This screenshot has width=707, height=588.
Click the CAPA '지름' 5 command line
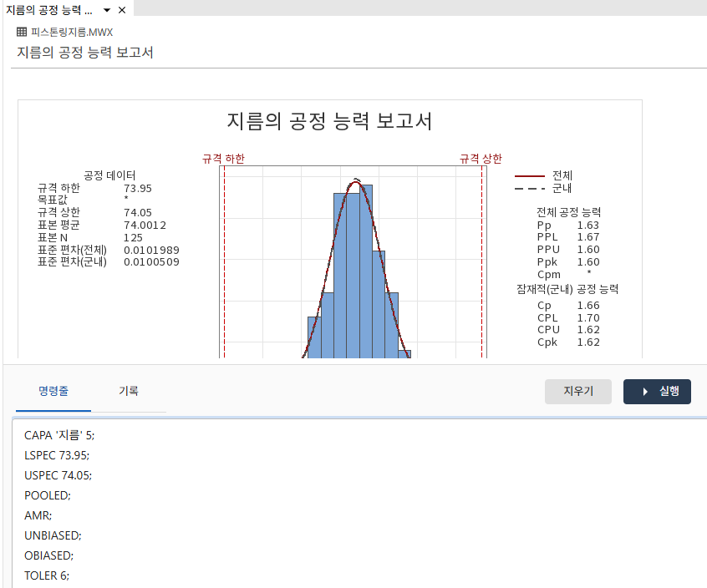(x=58, y=435)
